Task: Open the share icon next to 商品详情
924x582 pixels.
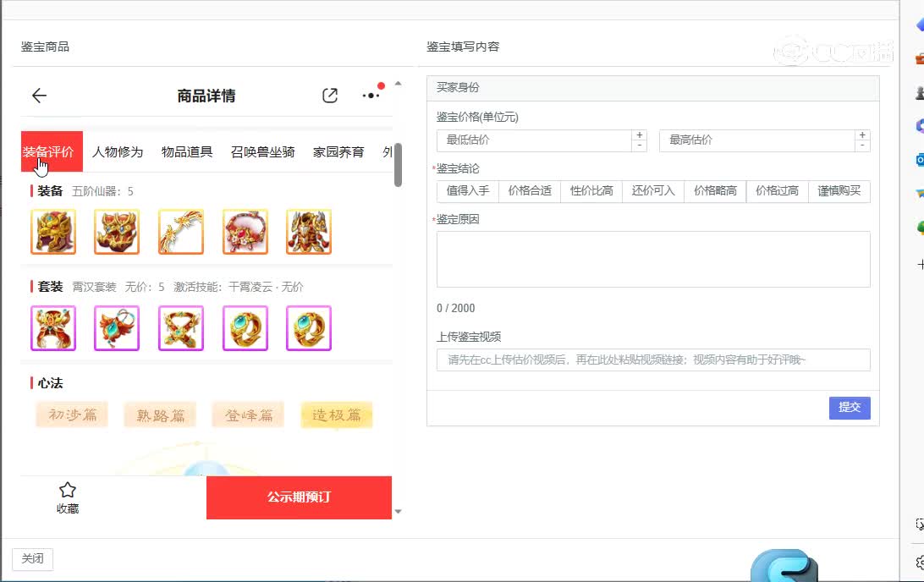Action: [x=329, y=96]
